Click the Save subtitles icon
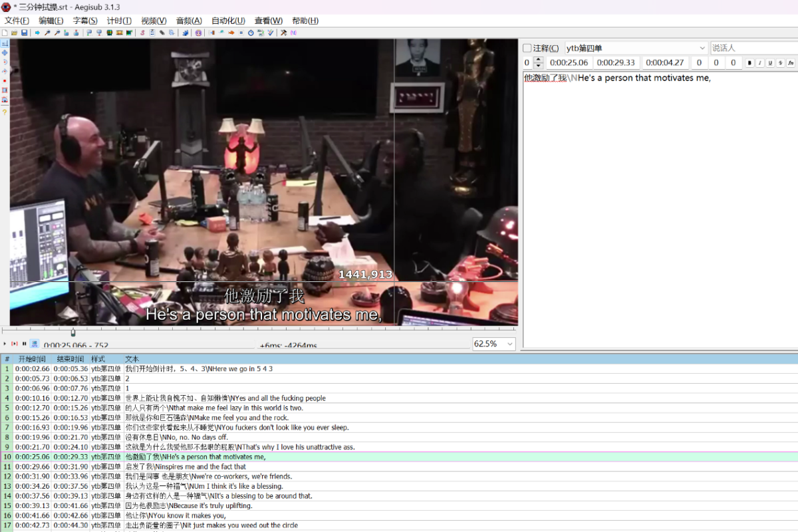 (x=25, y=33)
